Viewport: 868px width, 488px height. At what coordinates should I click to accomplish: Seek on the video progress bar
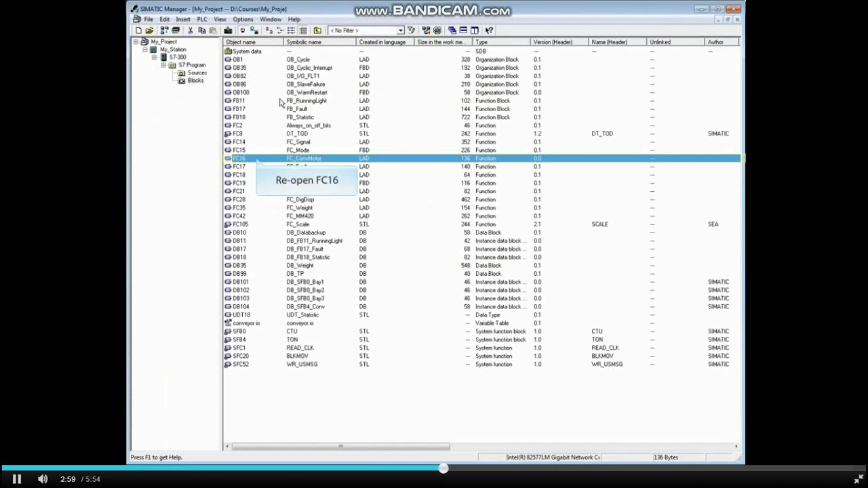point(434,468)
